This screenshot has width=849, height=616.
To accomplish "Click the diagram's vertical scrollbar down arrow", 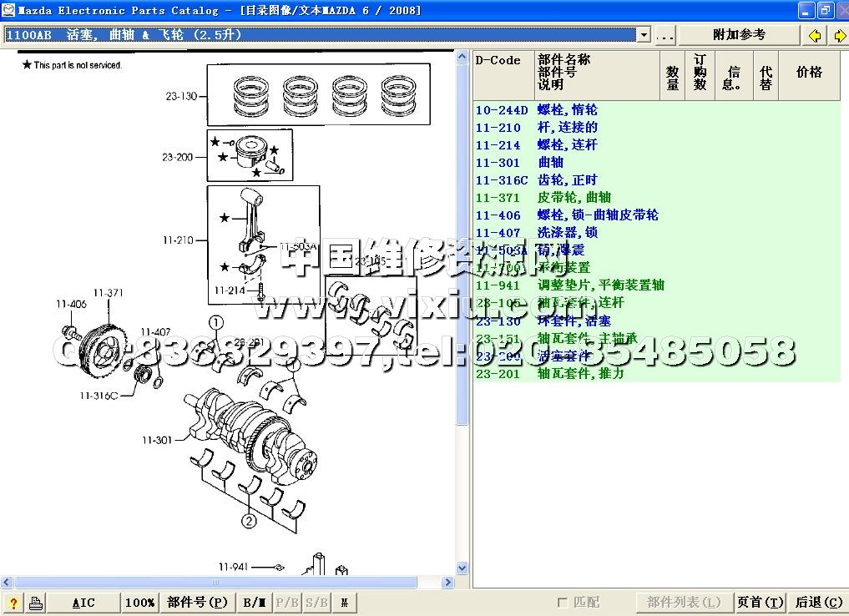I will [462, 568].
